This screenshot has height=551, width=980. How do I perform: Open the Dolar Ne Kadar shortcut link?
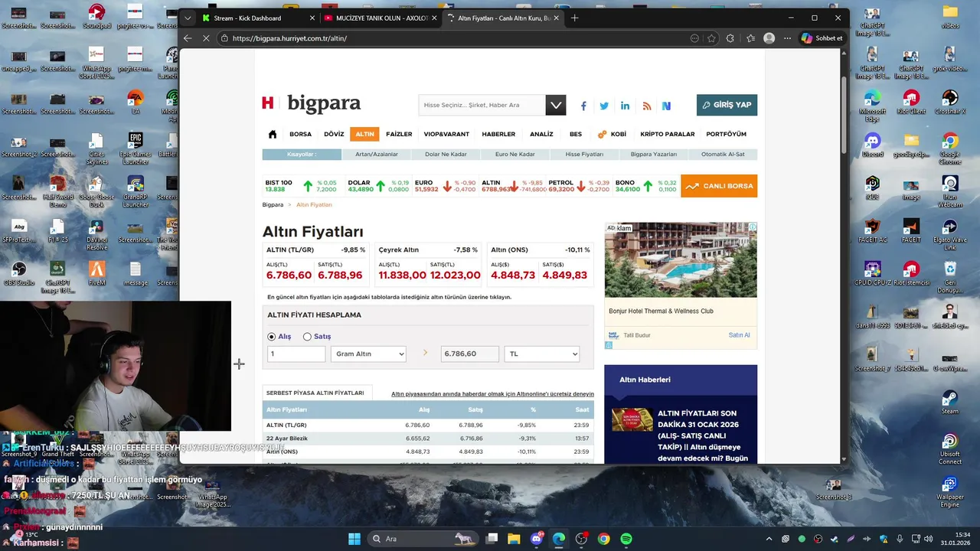(446, 154)
